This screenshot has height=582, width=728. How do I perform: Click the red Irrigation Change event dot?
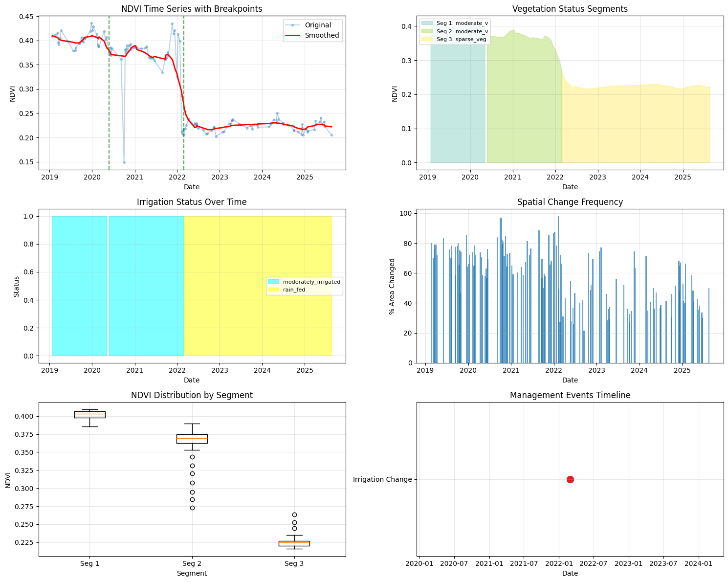pyautogui.click(x=570, y=479)
